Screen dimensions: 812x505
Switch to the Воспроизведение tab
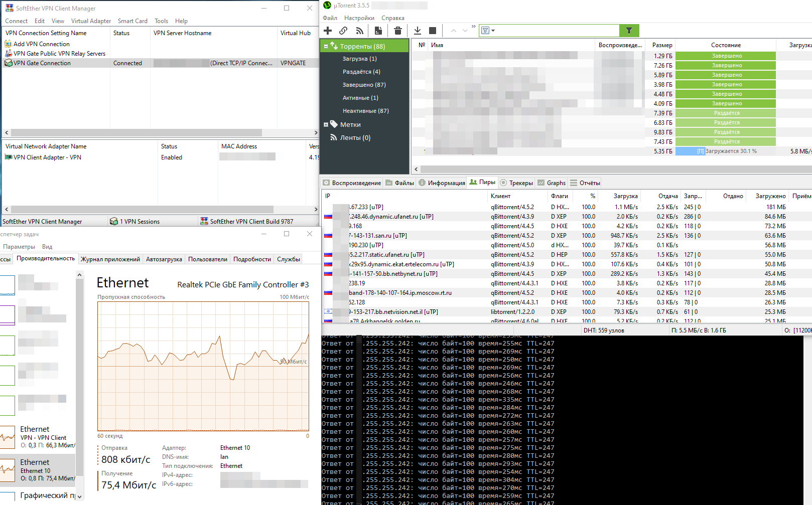click(352, 183)
